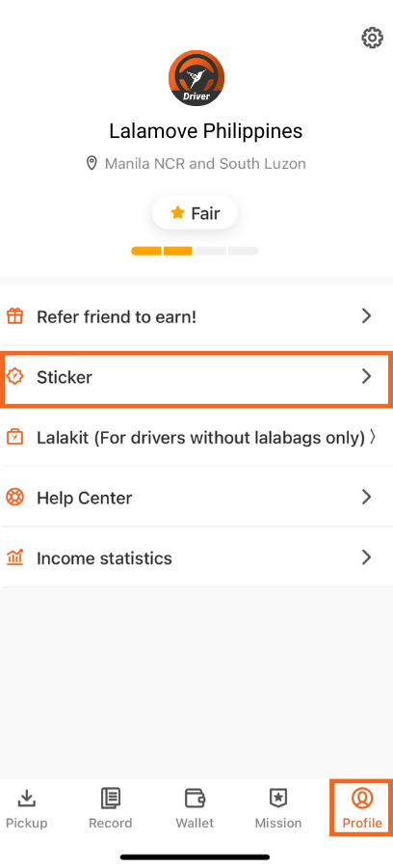393x868 pixels.
Task: Click the Lalakit bag icon
Action: pos(14,437)
